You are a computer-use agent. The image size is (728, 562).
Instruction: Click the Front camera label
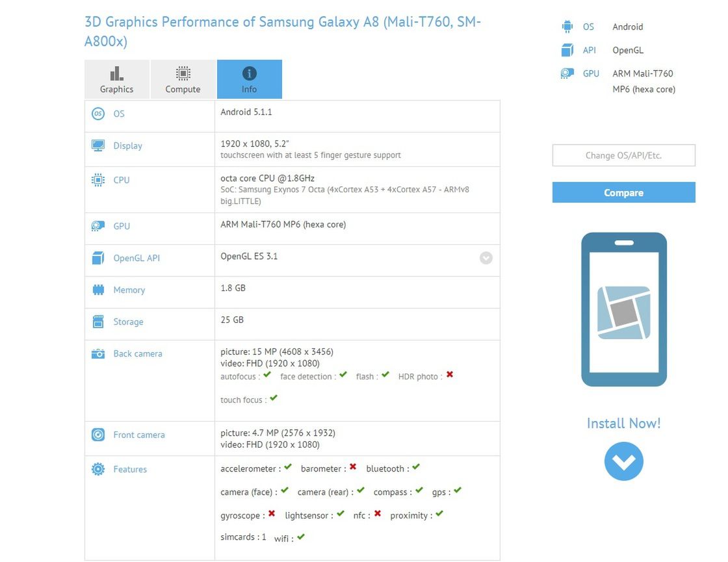(x=139, y=435)
